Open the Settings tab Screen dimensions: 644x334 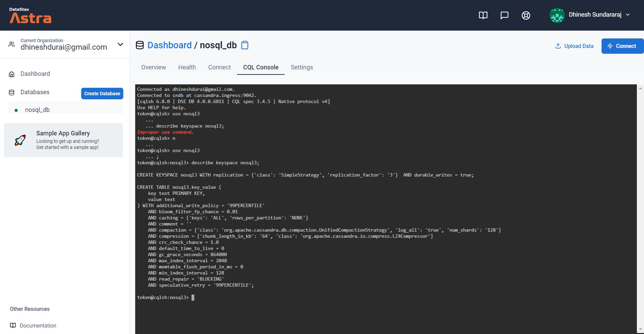coord(302,67)
